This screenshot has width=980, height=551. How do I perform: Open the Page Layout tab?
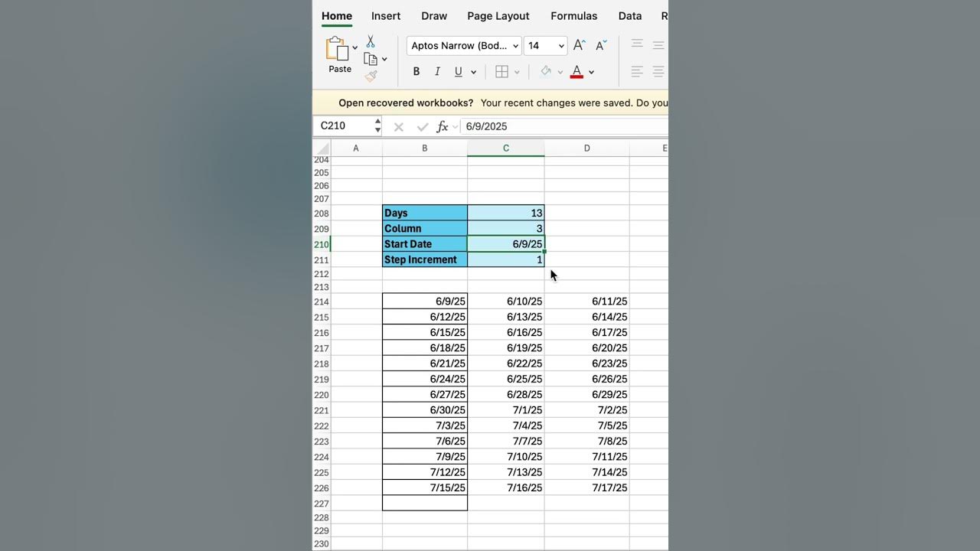coord(498,15)
